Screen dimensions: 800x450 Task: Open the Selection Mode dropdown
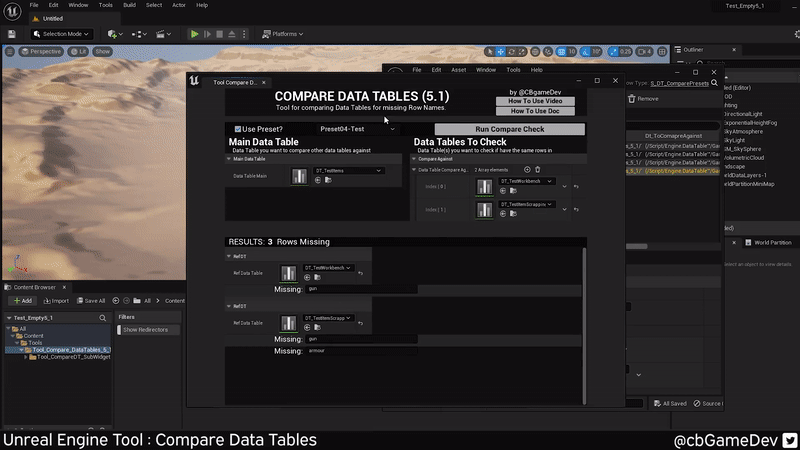pyautogui.click(x=65, y=34)
